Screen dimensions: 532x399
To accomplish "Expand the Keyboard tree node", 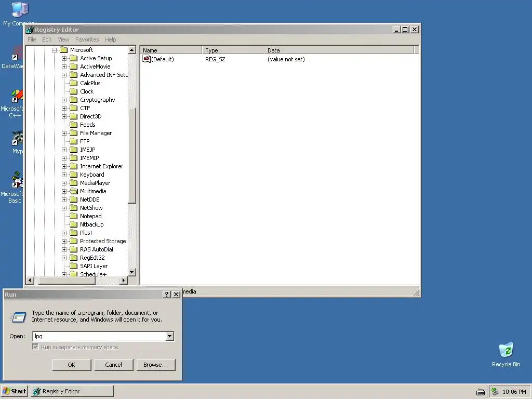I will [64, 175].
